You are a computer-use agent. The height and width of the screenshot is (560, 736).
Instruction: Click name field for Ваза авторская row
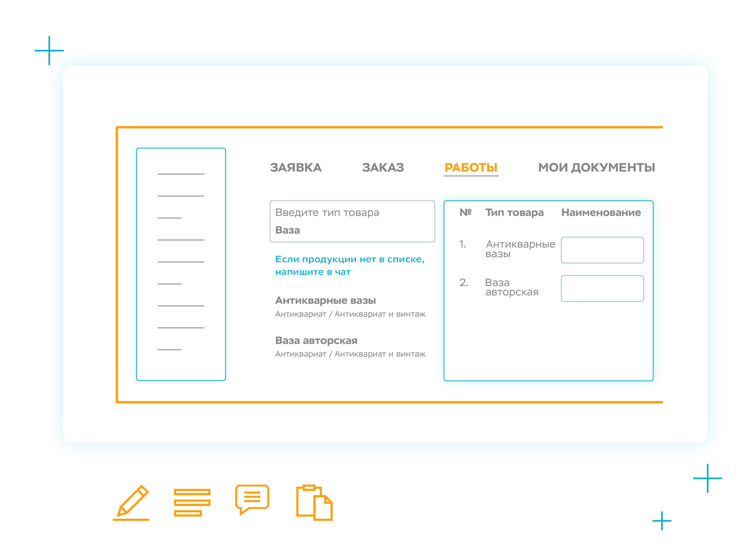(x=602, y=289)
